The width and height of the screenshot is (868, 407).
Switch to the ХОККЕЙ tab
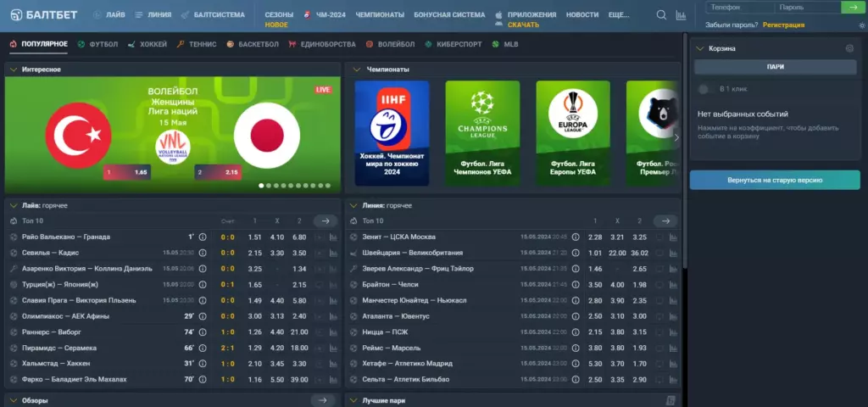coord(147,44)
